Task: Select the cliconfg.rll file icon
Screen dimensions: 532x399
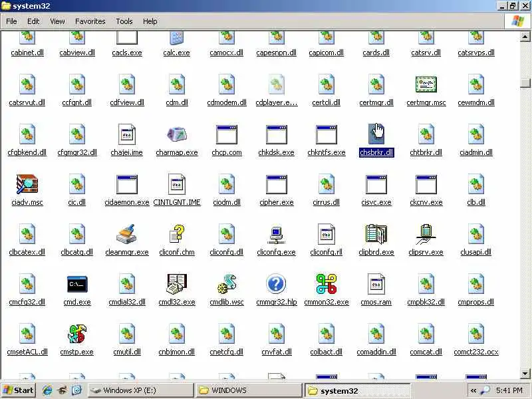Action: 326,234
